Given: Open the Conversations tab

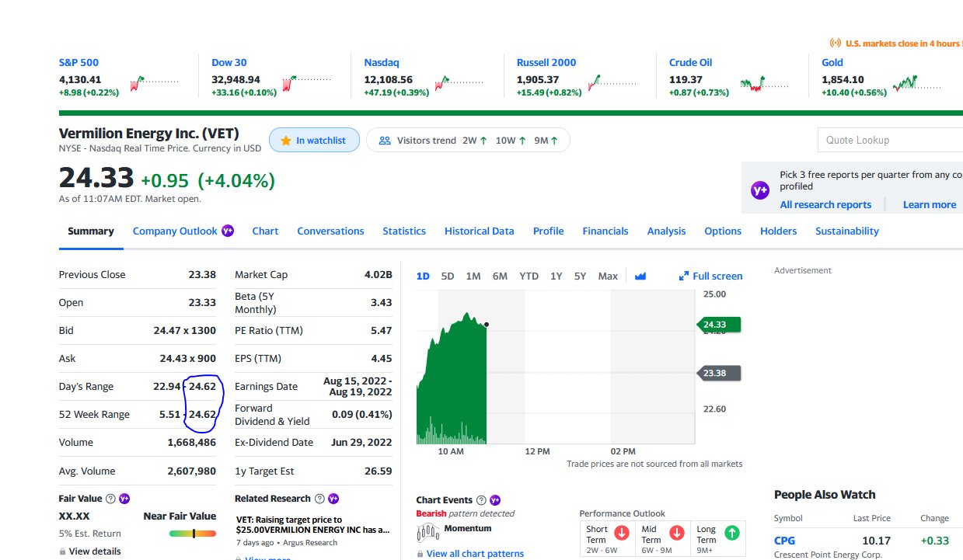Looking at the screenshot, I should (330, 231).
